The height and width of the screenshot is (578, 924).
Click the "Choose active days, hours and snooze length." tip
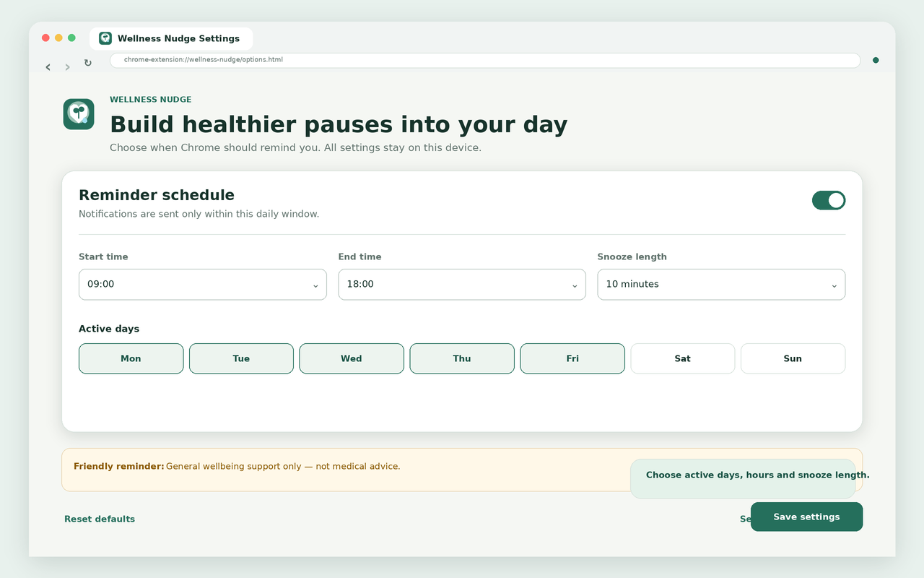[x=758, y=475]
